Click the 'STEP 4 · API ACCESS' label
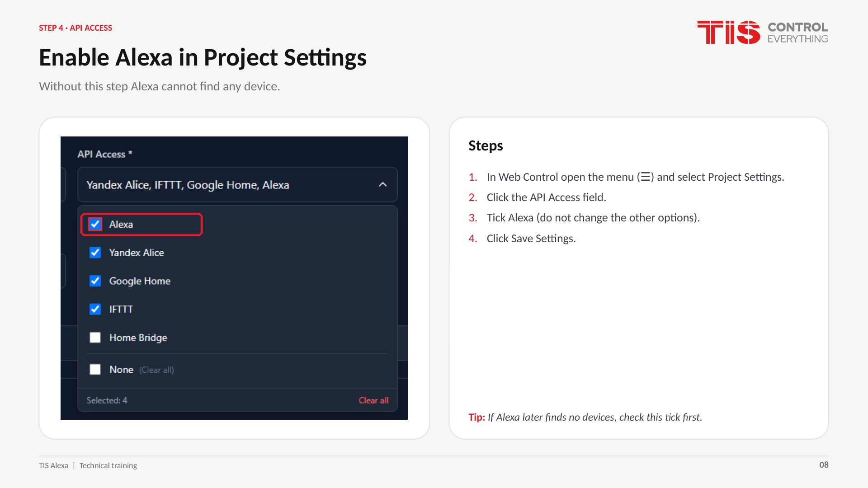Viewport: 868px width, 488px height. point(75,28)
